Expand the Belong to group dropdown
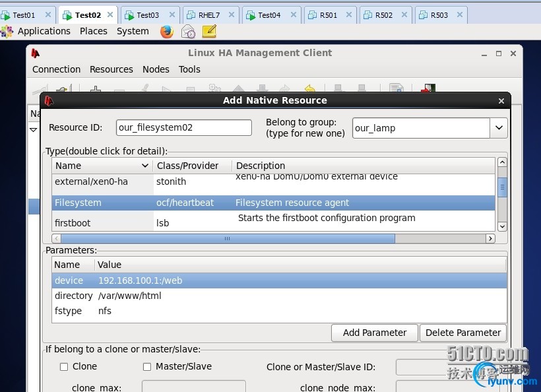 [x=499, y=128]
